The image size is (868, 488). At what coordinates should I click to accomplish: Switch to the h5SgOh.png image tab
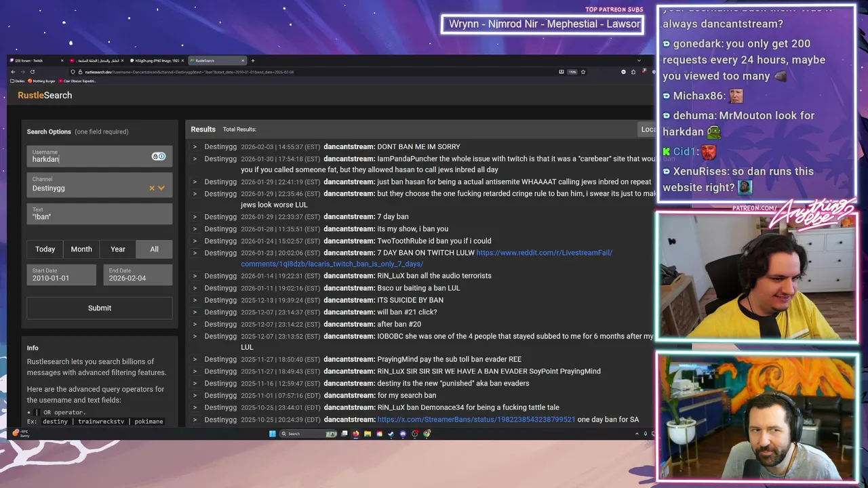[157, 60]
